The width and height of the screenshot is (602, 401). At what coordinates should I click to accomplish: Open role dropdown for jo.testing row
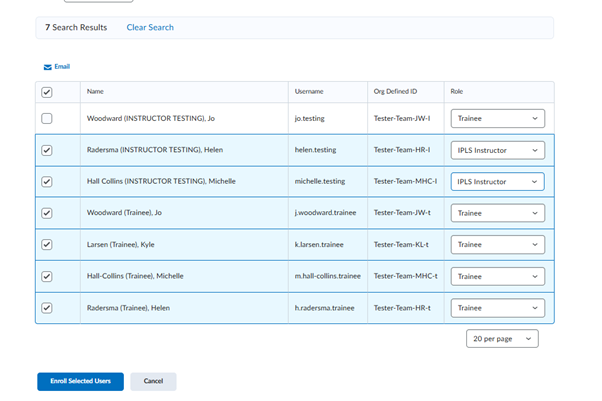point(498,118)
